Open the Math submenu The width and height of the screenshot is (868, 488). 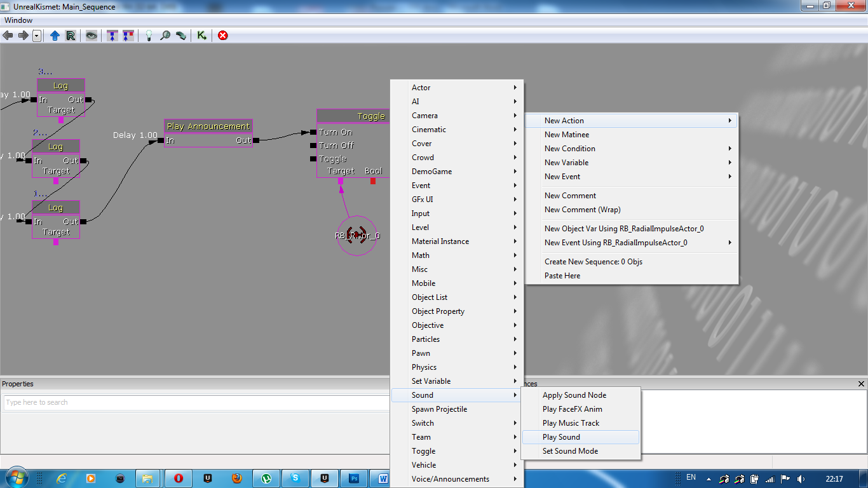click(x=457, y=255)
